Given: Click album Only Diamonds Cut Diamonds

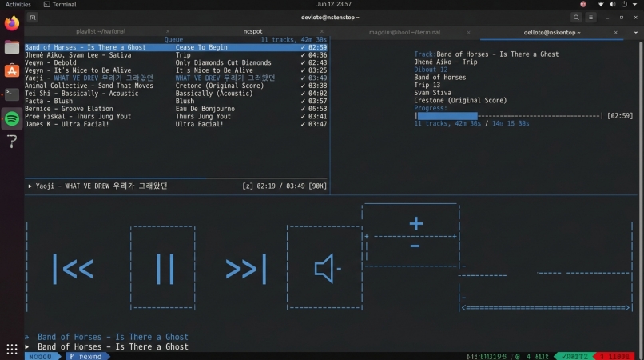Looking at the screenshot, I should click(224, 62).
